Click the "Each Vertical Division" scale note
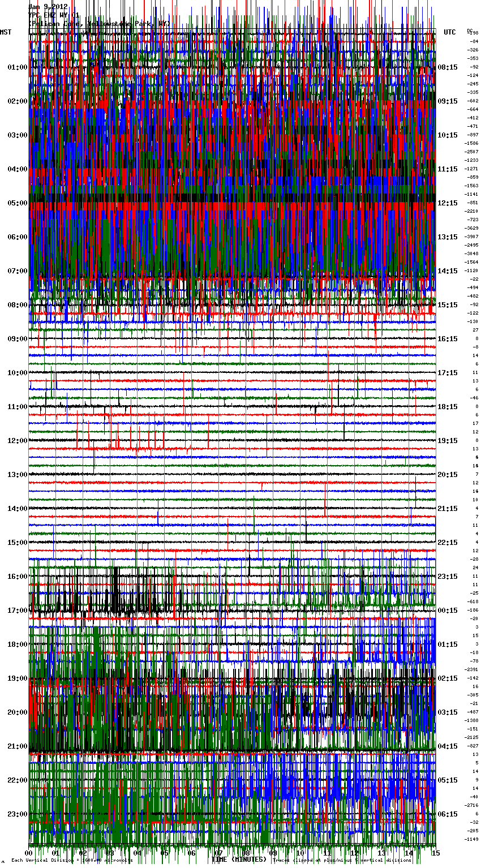The image size is (481, 868). tap(71, 861)
